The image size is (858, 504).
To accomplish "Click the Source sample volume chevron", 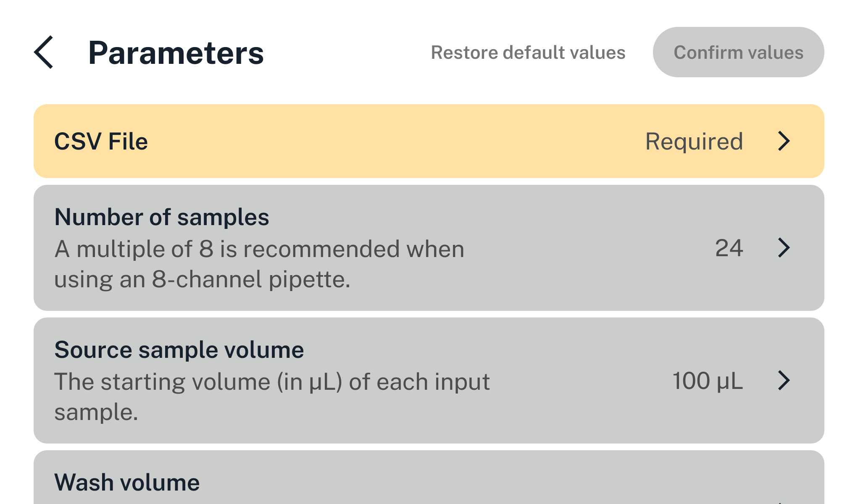I will [x=785, y=381].
